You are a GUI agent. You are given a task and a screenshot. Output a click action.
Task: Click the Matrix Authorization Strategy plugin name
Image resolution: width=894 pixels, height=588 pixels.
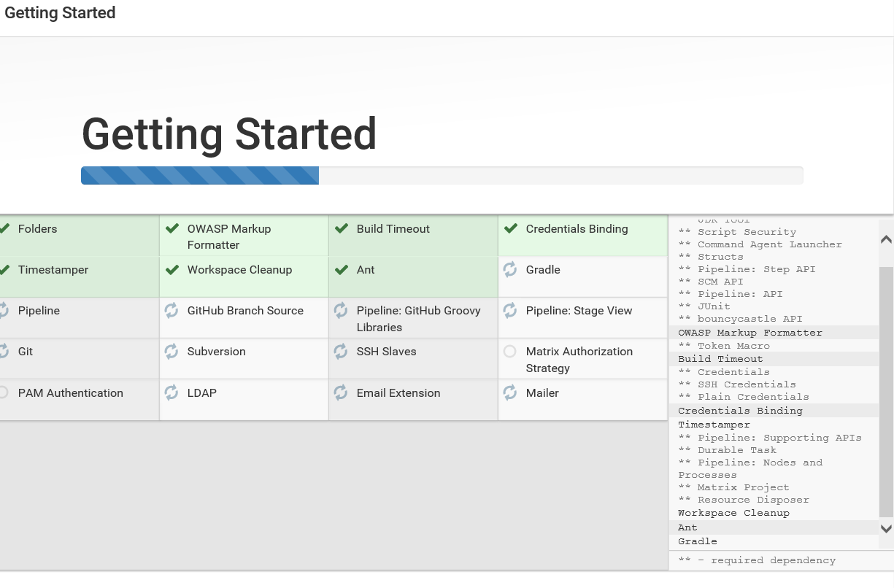click(579, 360)
